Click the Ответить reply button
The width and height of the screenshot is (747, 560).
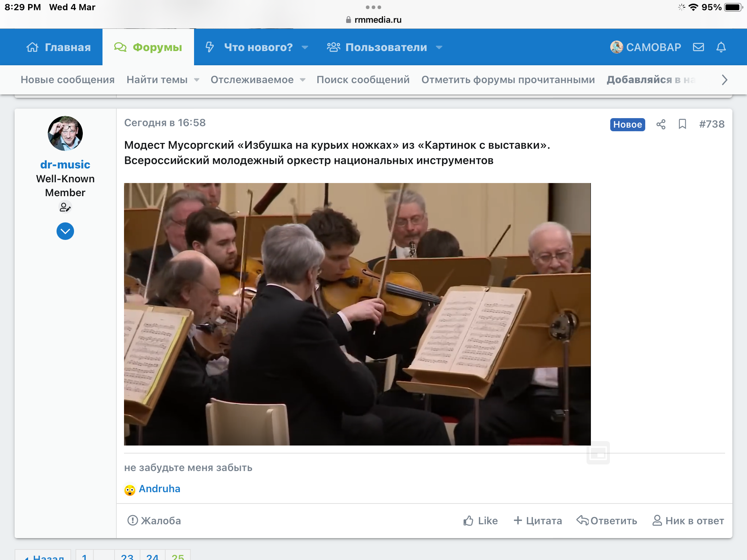607,521
